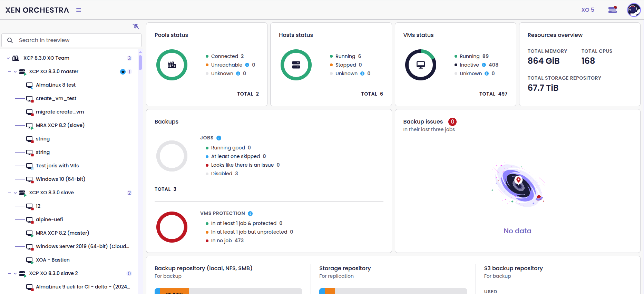The width and height of the screenshot is (644, 294).
Task: Select MRA XCP 8.2 (master) VM
Action: coord(62,233)
